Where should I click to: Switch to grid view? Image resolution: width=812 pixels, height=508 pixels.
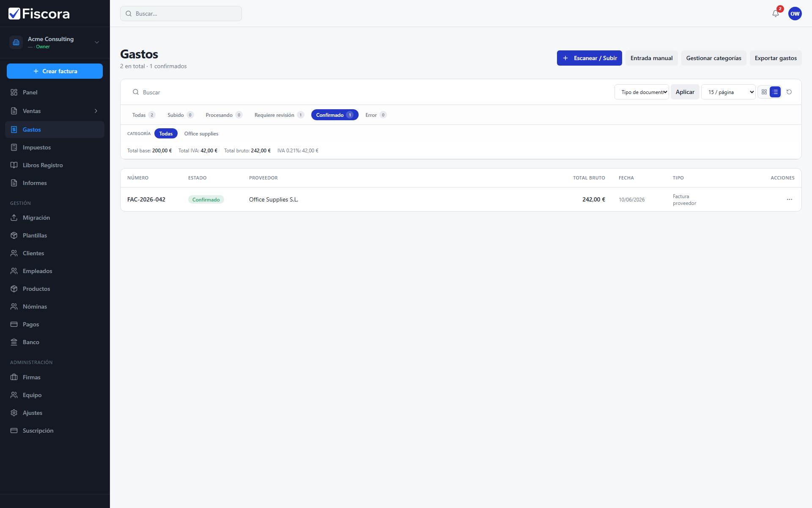point(764,92)
